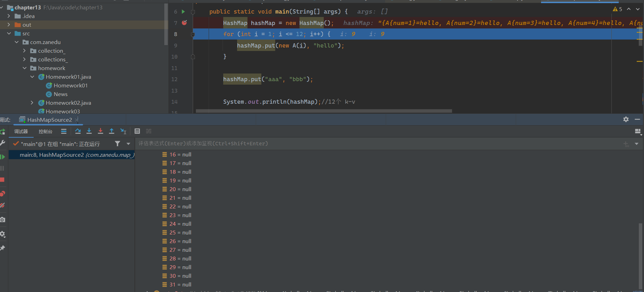
Task: Select the '31 = null' array entry
Action: coord(180,285)
